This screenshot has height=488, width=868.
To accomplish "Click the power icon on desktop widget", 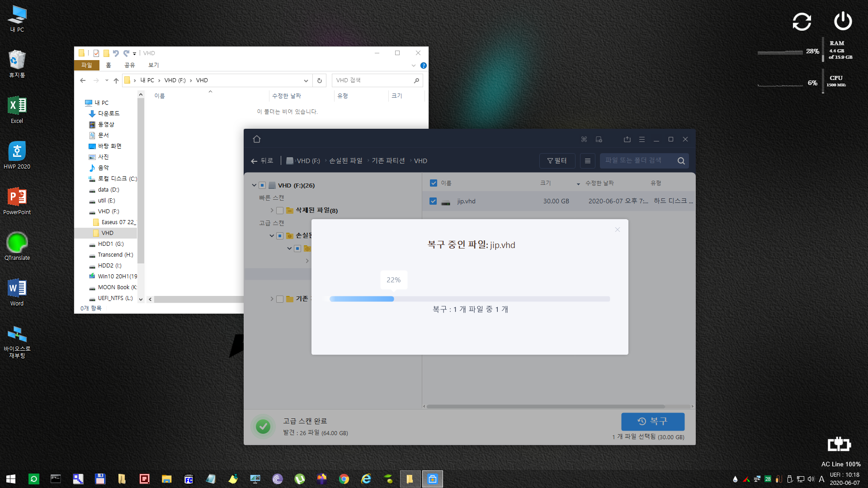I will [x=843, y=21].
